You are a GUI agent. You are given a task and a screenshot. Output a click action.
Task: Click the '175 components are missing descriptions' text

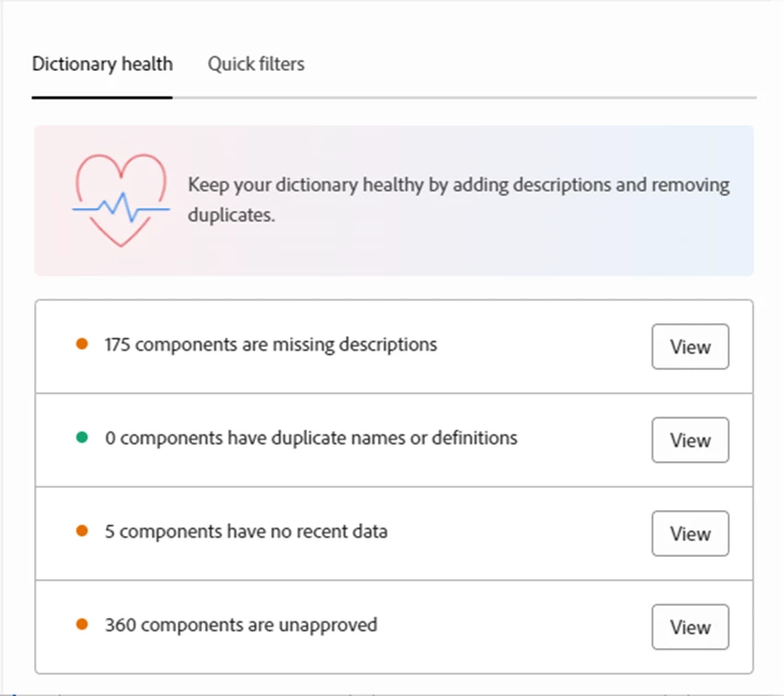pyautogui.click(x=270, y=345)
